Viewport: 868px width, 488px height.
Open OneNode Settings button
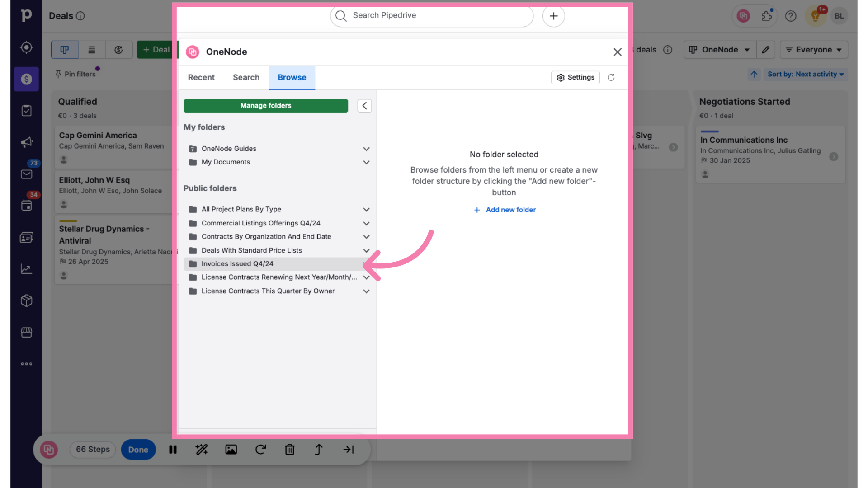(576, 78)
